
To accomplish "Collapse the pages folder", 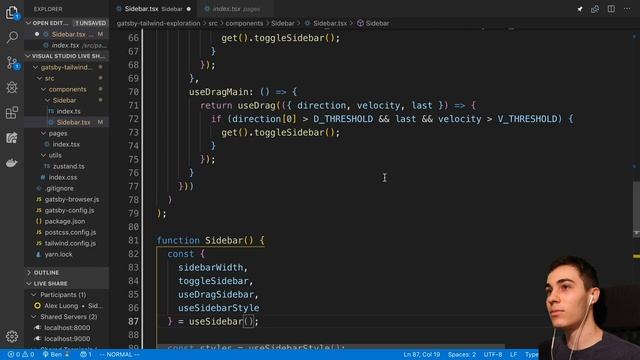I will [x=44, y=133].
